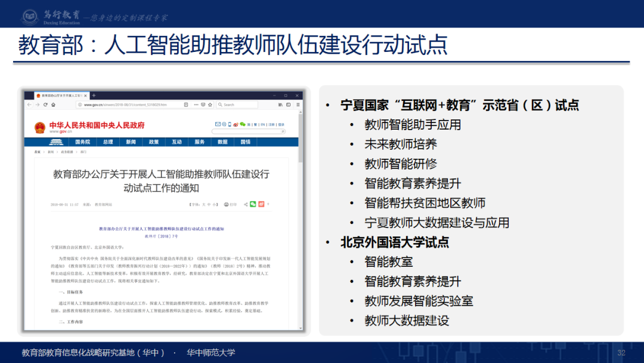Share article via green WeChat icon
The height and width of the screenshot is (363, 644).
click(x=253, y=204)
